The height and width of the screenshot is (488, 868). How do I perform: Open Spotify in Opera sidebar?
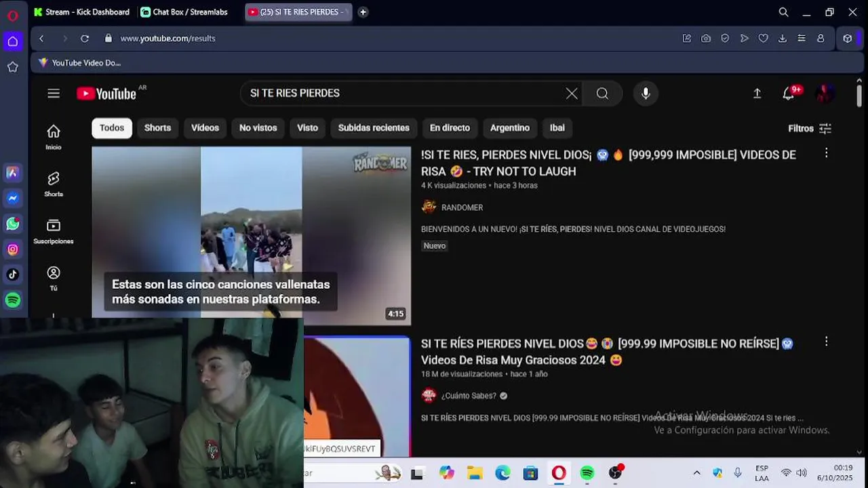click(12, 300)
